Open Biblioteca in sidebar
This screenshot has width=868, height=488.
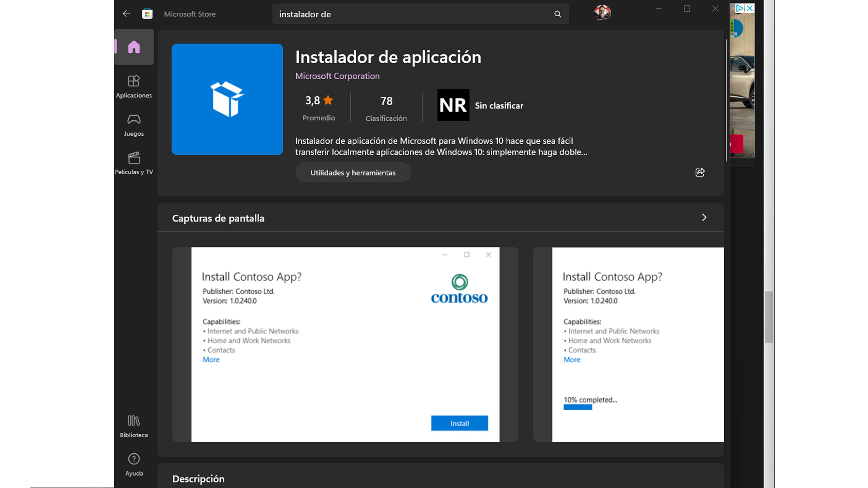tap(134, 426)
